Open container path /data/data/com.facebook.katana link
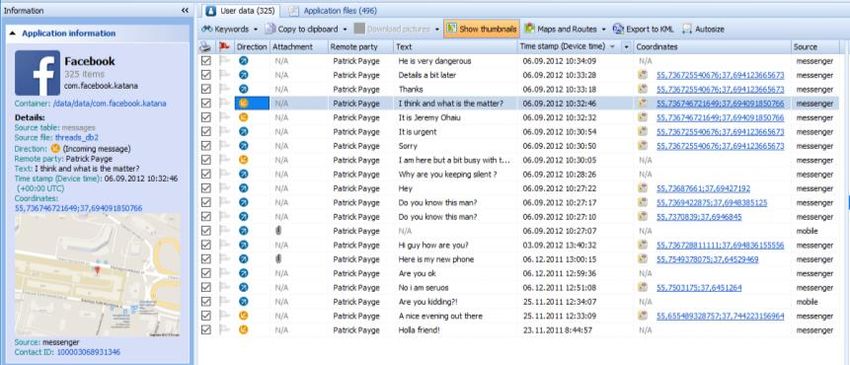This screenshot has height=365, width=850. pyautogui.click(x=109, y=104)
